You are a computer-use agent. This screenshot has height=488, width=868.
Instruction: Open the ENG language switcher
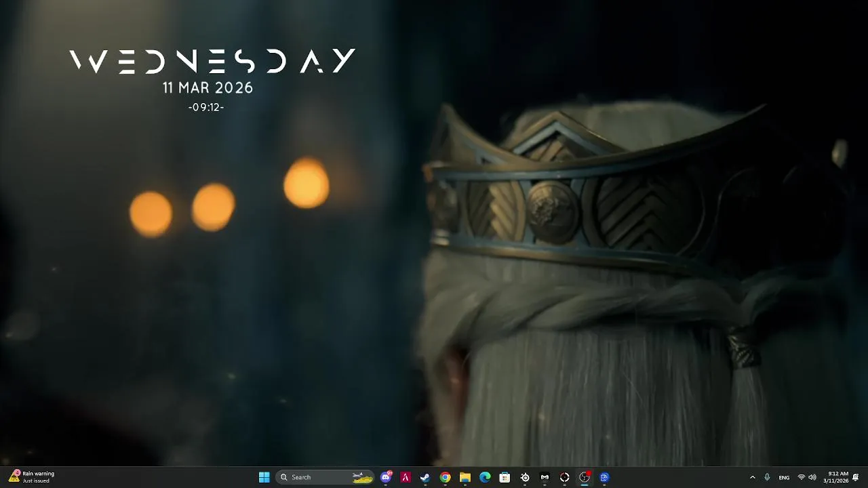pos(784,477)
